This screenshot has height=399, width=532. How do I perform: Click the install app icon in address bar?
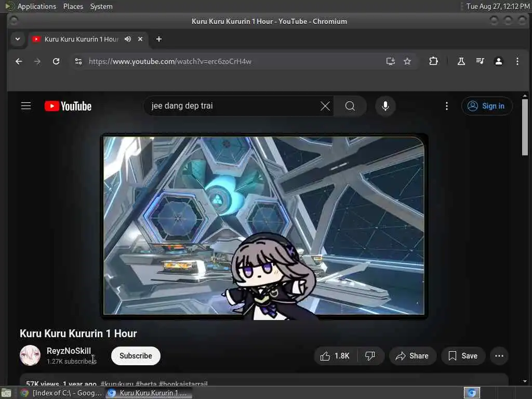point(391,61)
